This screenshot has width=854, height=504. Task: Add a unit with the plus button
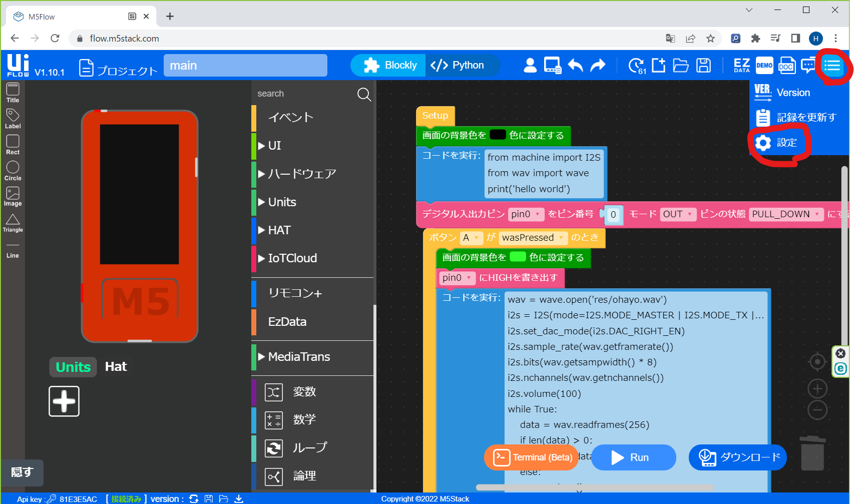(64, 401)
